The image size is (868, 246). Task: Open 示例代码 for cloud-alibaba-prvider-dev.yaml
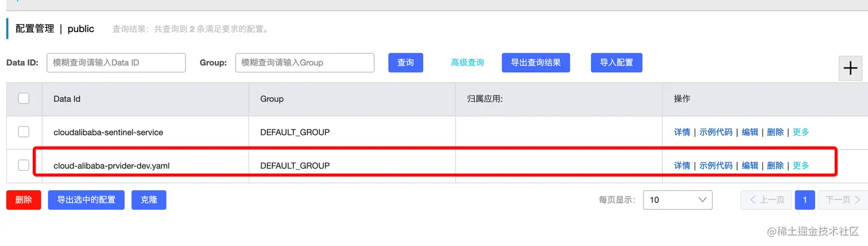pos(716,166)
